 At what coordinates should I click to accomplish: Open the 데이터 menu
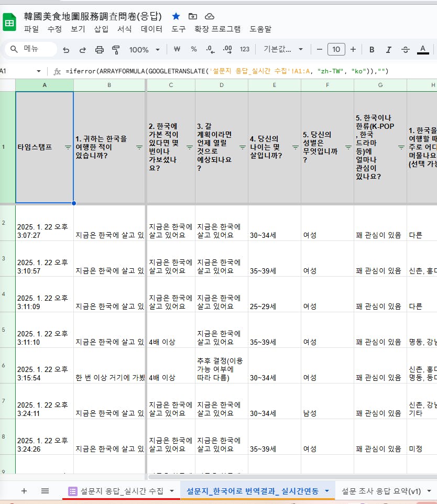(x=151, y=29)
